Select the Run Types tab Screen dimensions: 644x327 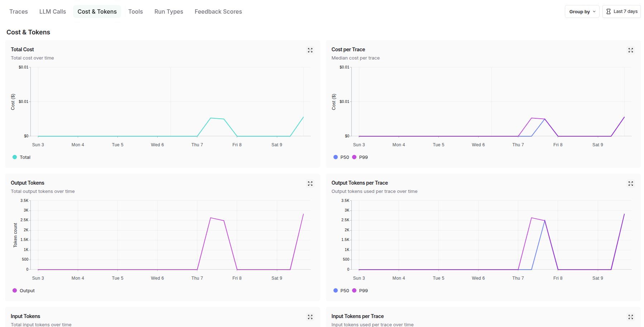click(169, 11)
